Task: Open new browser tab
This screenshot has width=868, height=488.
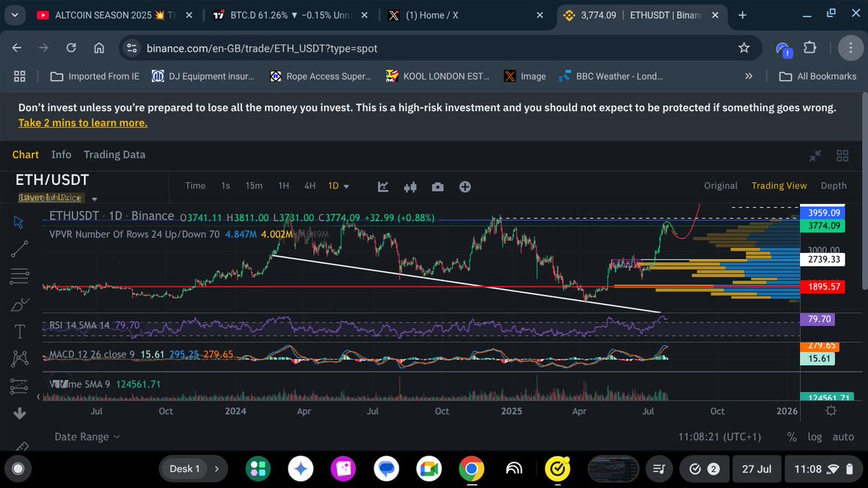Action: (x=742, y=14)
